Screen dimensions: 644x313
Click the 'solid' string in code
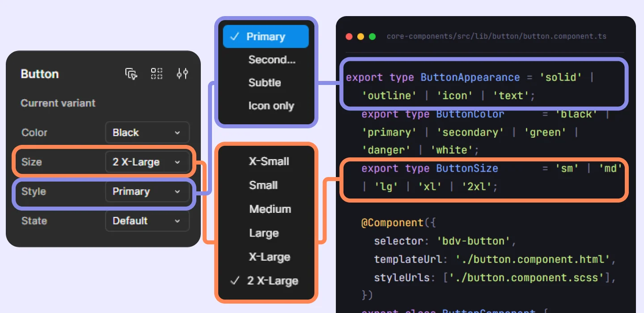[x=561, y=77]
